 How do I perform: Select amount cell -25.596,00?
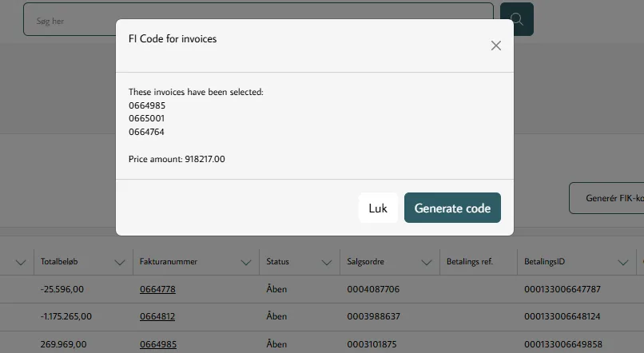[x=62, y=289]
